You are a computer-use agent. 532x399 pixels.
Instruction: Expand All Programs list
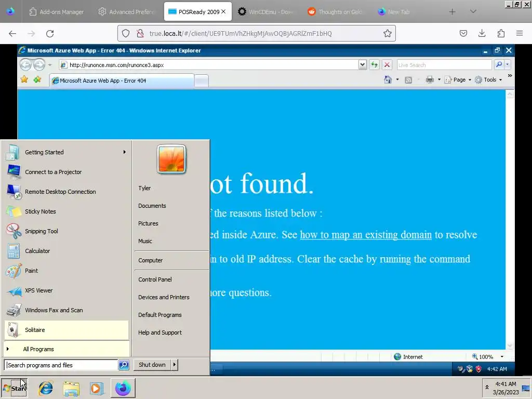66,349
